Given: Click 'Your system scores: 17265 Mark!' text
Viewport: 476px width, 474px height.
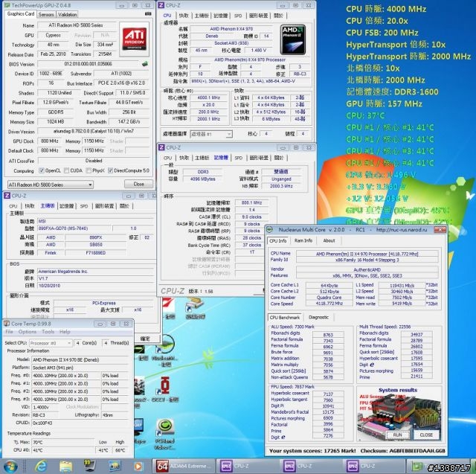Looking at the screenshot, I should coord(312,451).
